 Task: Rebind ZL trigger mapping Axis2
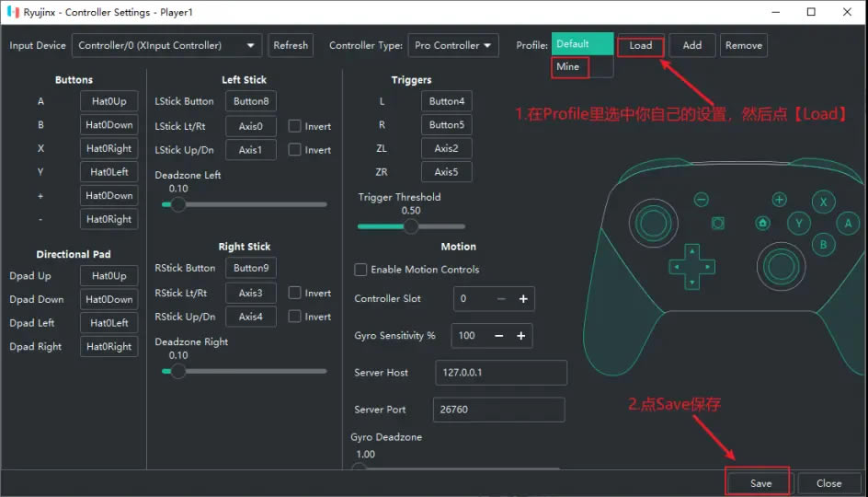pyautogui.click(x=447, y=148)
